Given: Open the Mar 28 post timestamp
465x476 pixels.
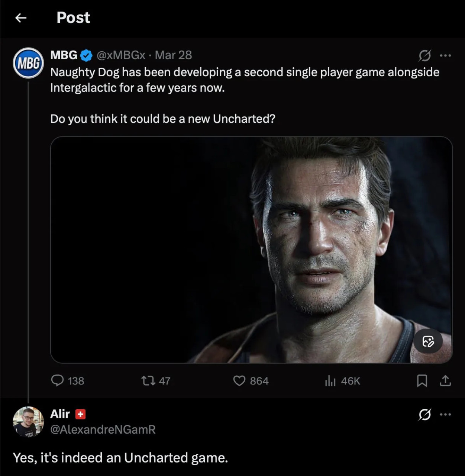Looking at the screenshot, I should 173,55.
